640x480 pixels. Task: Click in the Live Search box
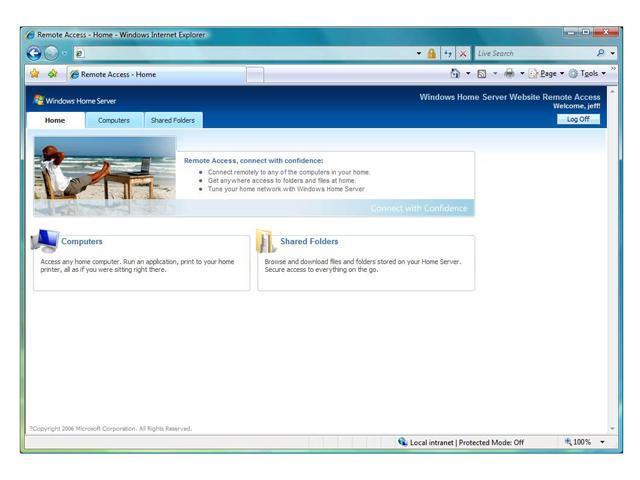point(535,53)
